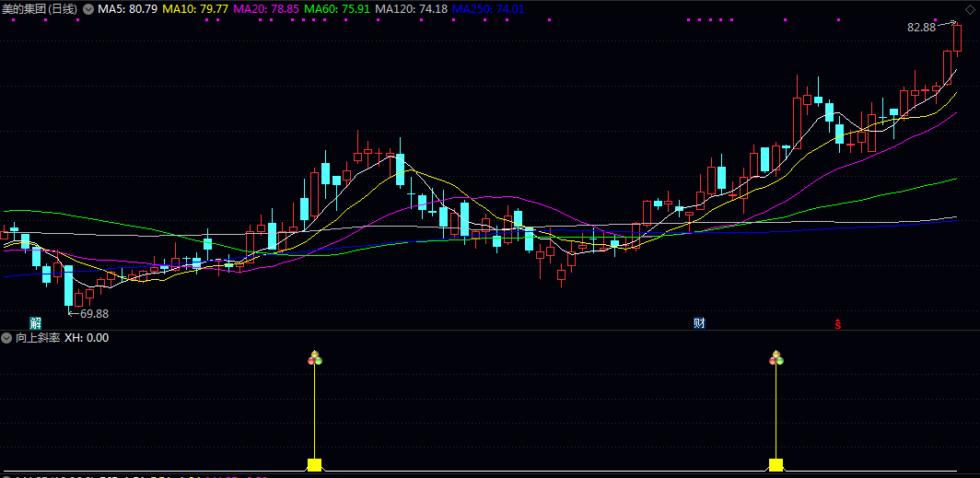This screenshot has height=478, width=980.
Task: Click the red dividend $ marker
Action: tap(837, 323)
